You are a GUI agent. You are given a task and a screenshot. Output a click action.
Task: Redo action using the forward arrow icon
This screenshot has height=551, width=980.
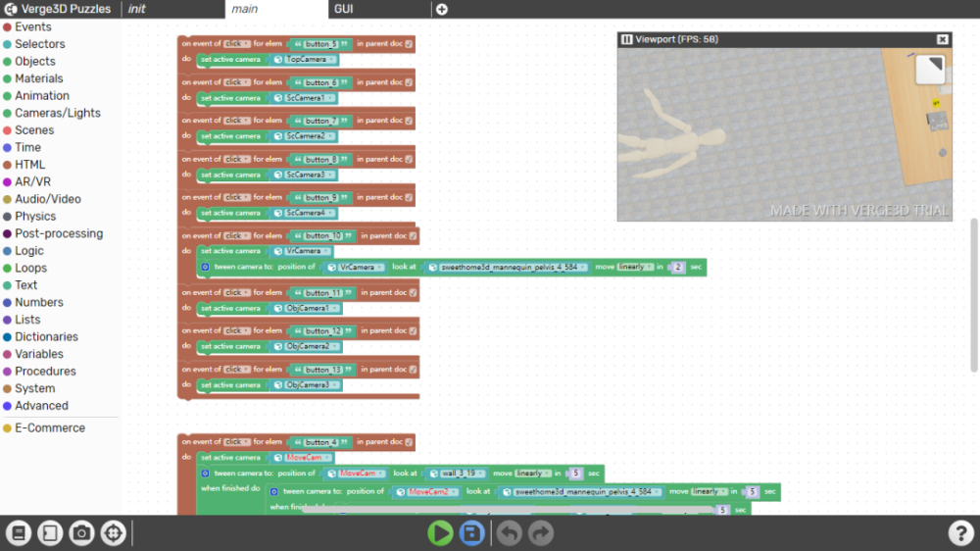tap(541, 533)
